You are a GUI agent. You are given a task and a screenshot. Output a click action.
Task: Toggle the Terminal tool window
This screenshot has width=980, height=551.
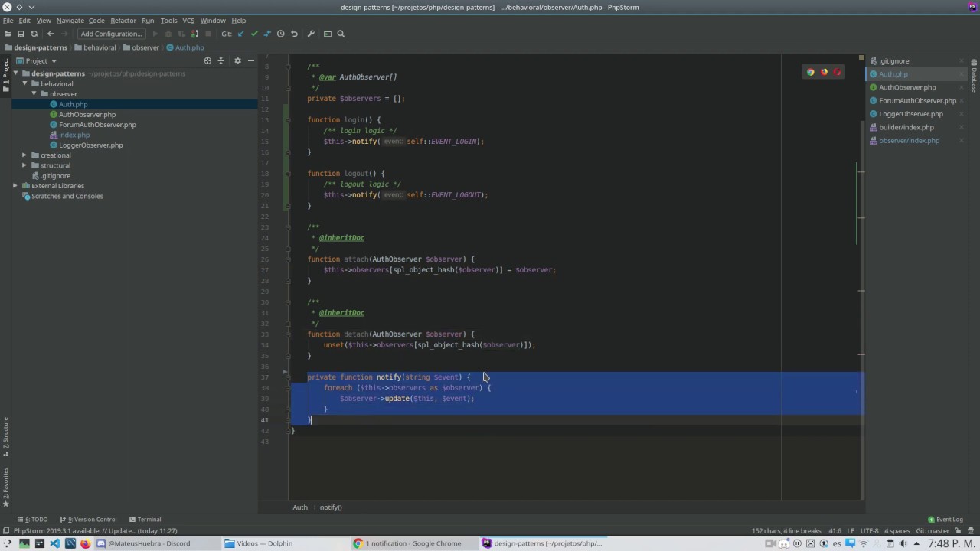[x=145, y=520]
